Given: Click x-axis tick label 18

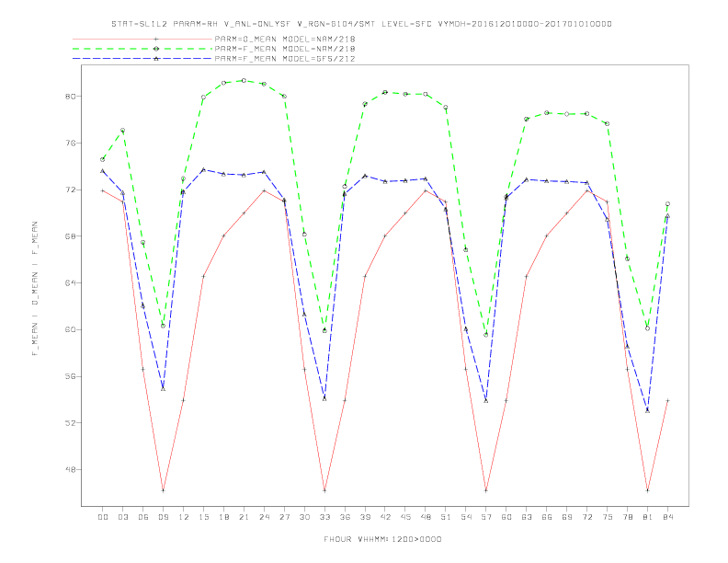Looking at the screenshot, I should pyautogui.click(x=223, y=517).
